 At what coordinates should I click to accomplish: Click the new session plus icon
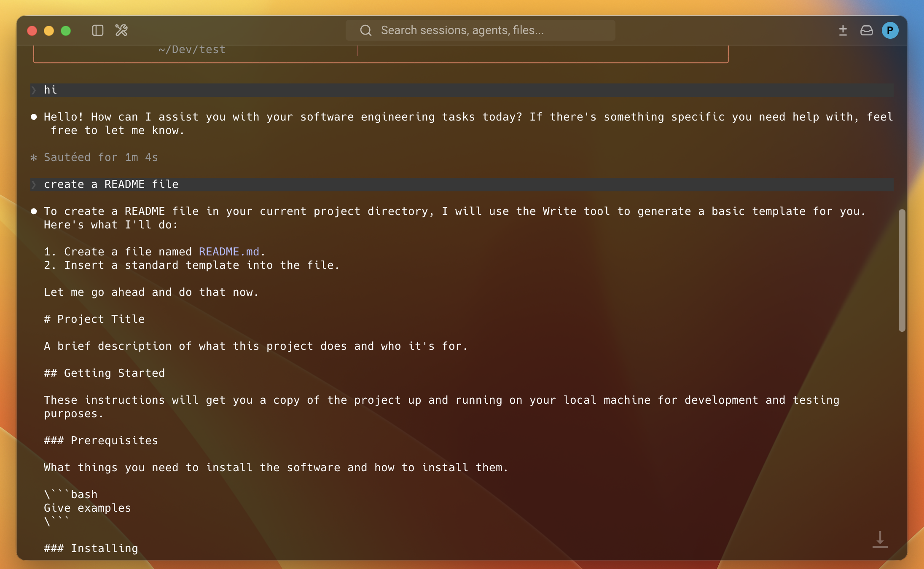tap(843, 30)
